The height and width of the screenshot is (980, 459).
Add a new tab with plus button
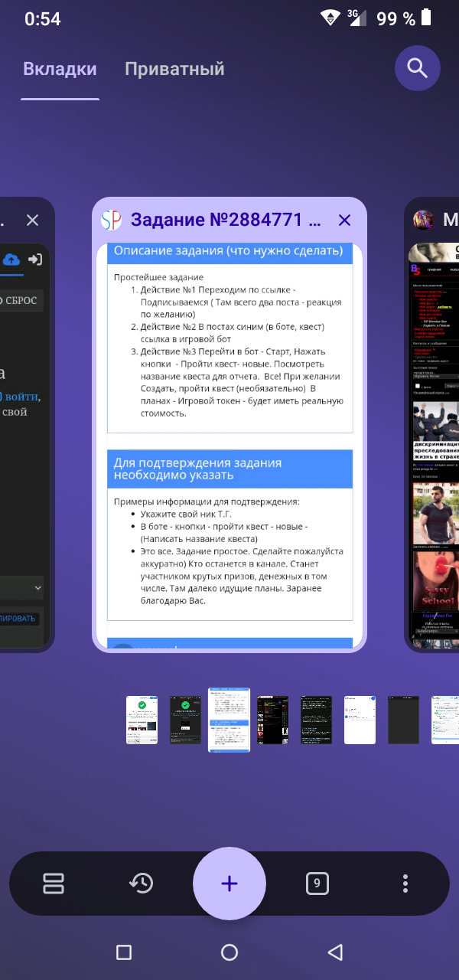click(229, 884)
